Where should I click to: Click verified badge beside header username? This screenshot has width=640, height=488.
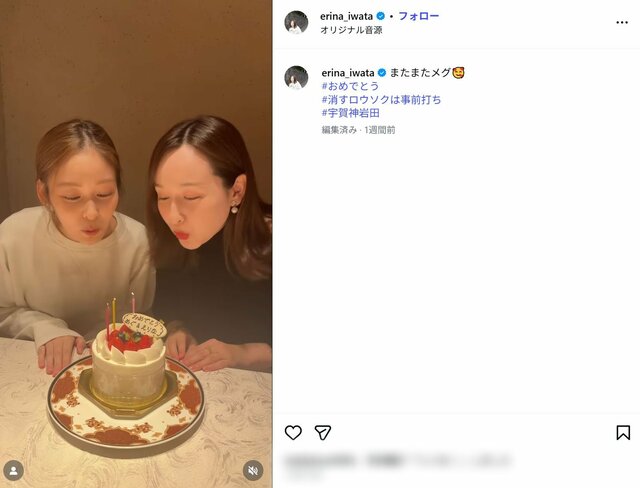tap(380, 16)
